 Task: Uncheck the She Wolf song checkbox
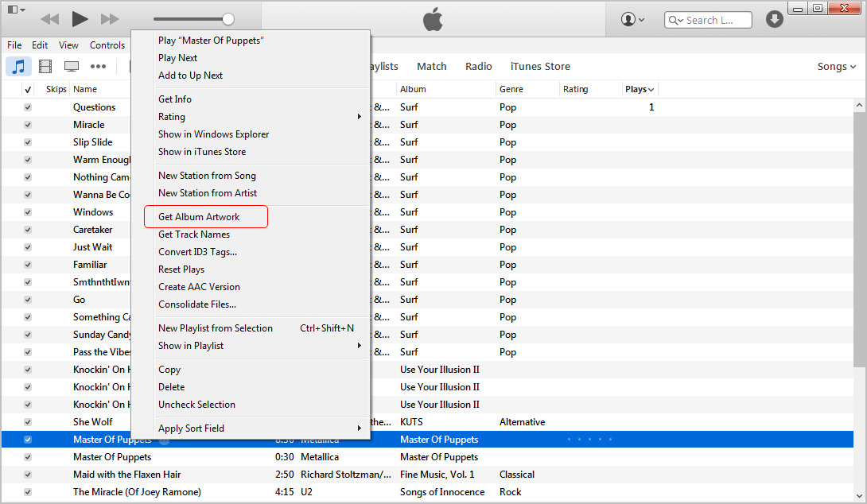point(28,422)
